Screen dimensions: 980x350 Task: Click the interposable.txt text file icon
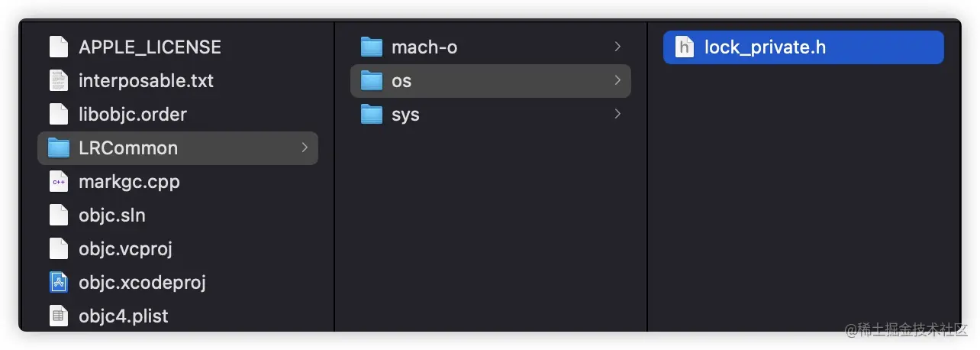59,81
